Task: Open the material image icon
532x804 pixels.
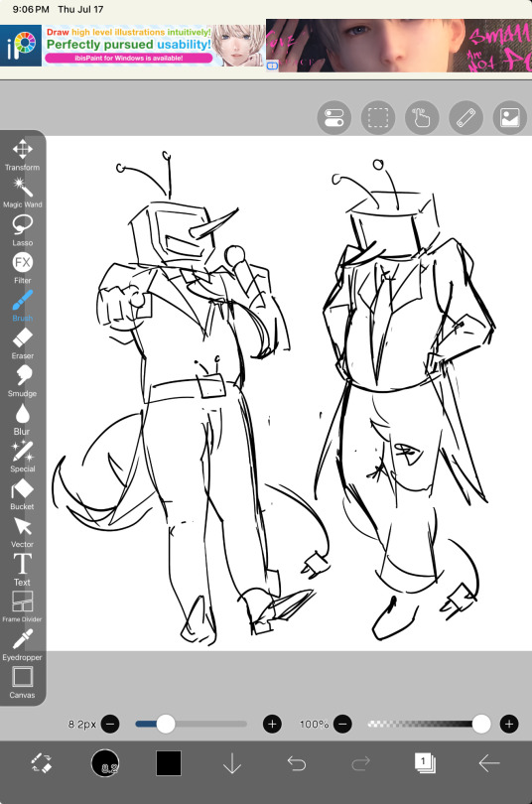Action: tap(510, 117)
